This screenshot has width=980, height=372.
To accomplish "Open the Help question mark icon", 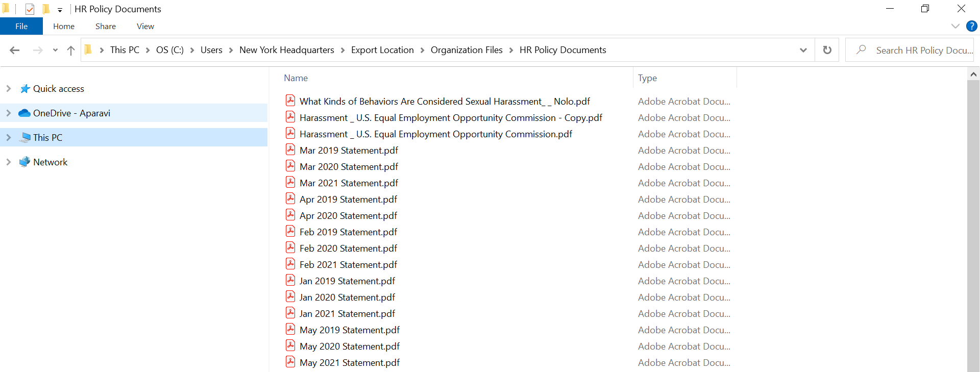I will tap(971, 26).
